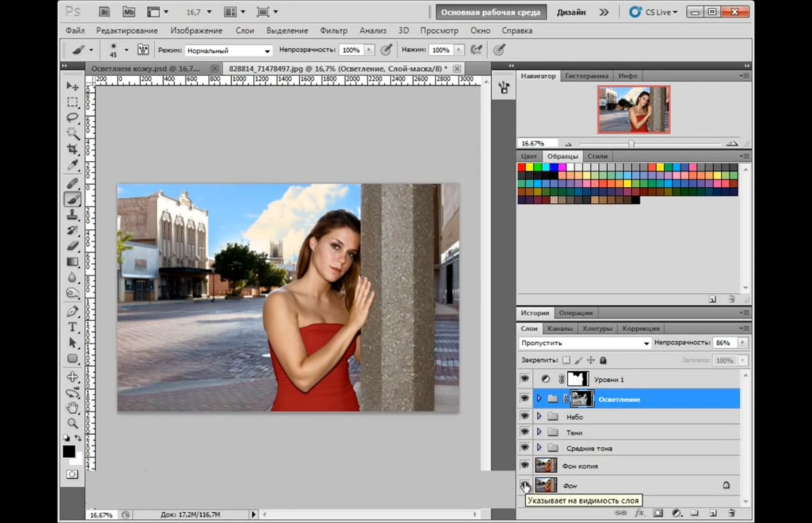Expand the Тени layer group
Image resolution: width=812 pixels, height=523 pixels.
tap(539, 432)
